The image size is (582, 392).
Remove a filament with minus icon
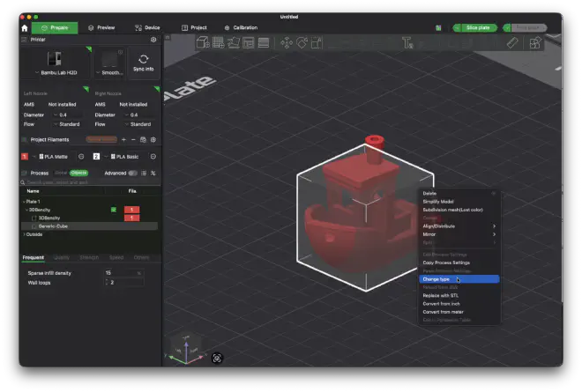click(x=133, y=139)
